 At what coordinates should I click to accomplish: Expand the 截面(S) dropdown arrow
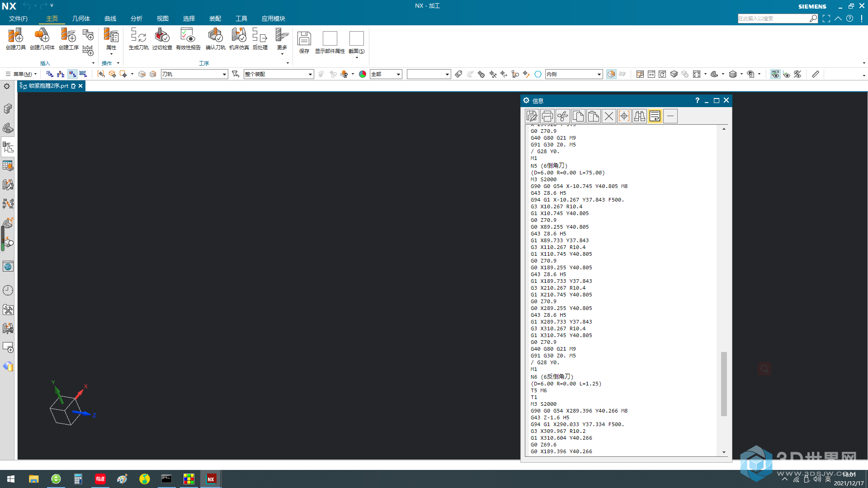click(x=357, y=58)
